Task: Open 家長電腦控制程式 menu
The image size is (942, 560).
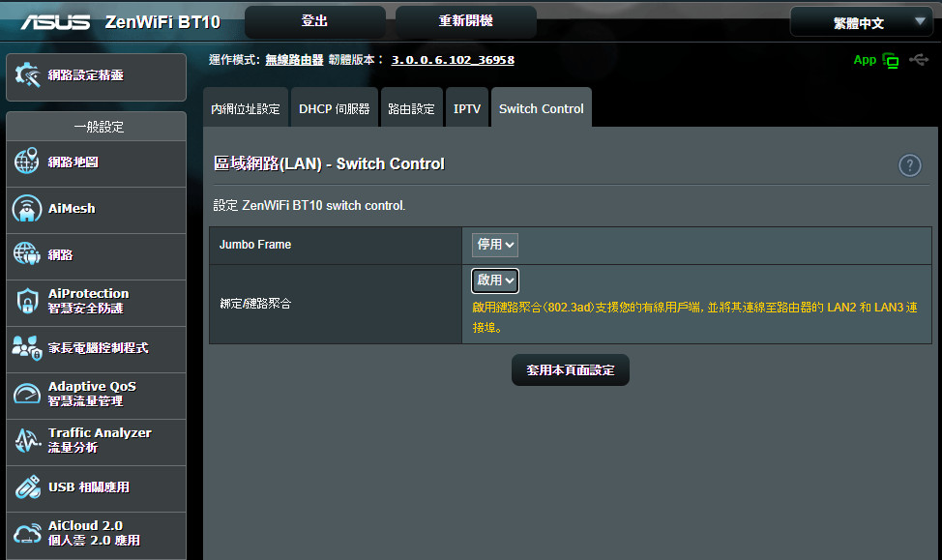Action: 96,350
